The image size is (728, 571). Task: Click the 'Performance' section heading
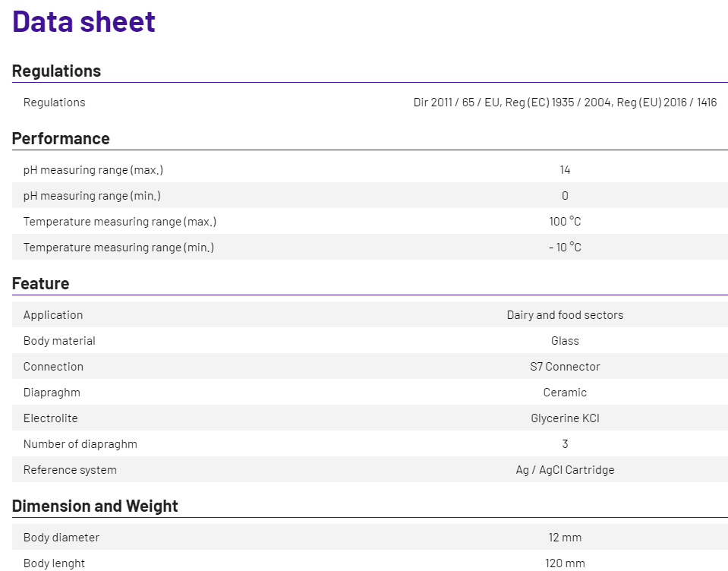pos(61,138)
